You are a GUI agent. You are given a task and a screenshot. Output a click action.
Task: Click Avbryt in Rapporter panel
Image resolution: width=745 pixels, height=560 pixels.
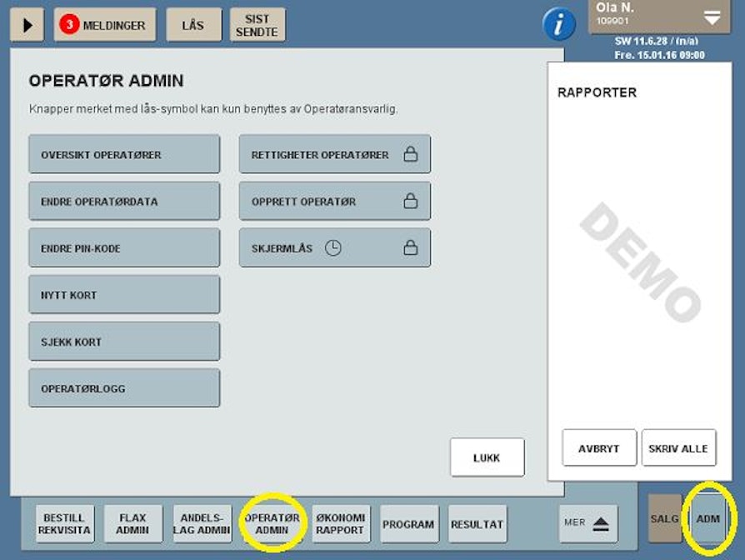[x=599, y=448]
